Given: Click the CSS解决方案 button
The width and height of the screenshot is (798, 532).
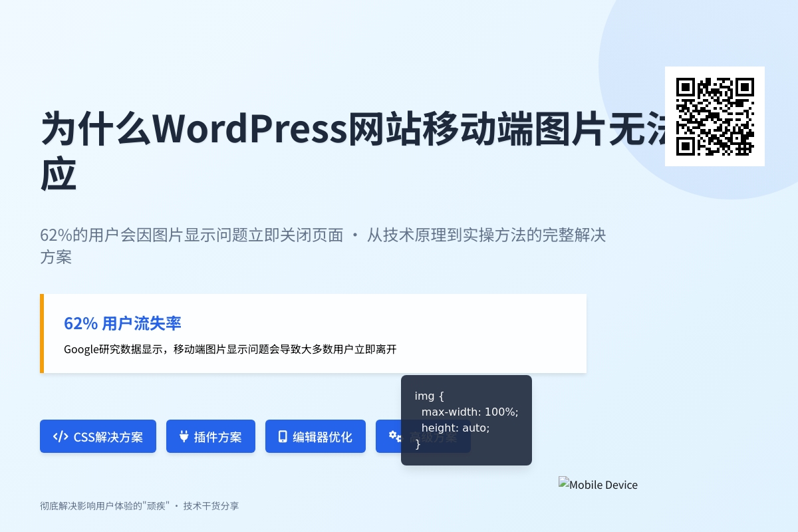Looking at the screenshot, I should click(98, 436).
